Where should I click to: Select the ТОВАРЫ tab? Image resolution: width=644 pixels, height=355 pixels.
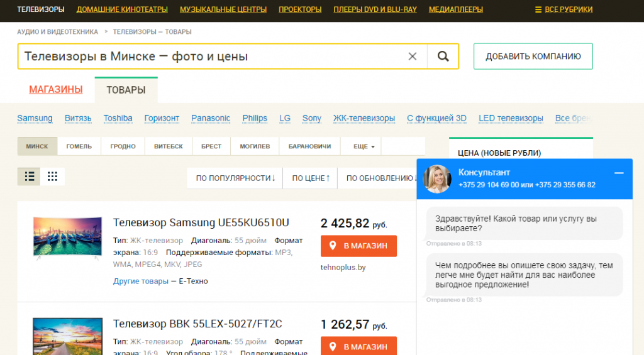click(126, 90)
